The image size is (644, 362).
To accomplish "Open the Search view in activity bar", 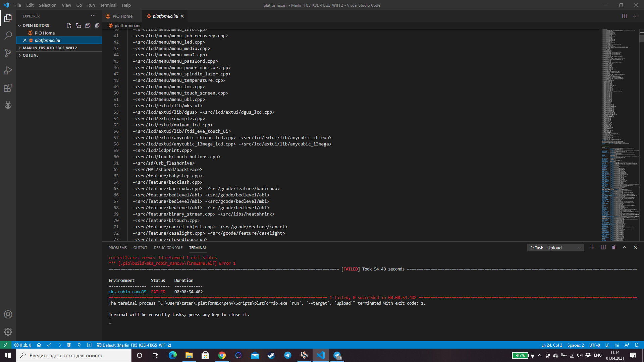I will tap(8, 35).
